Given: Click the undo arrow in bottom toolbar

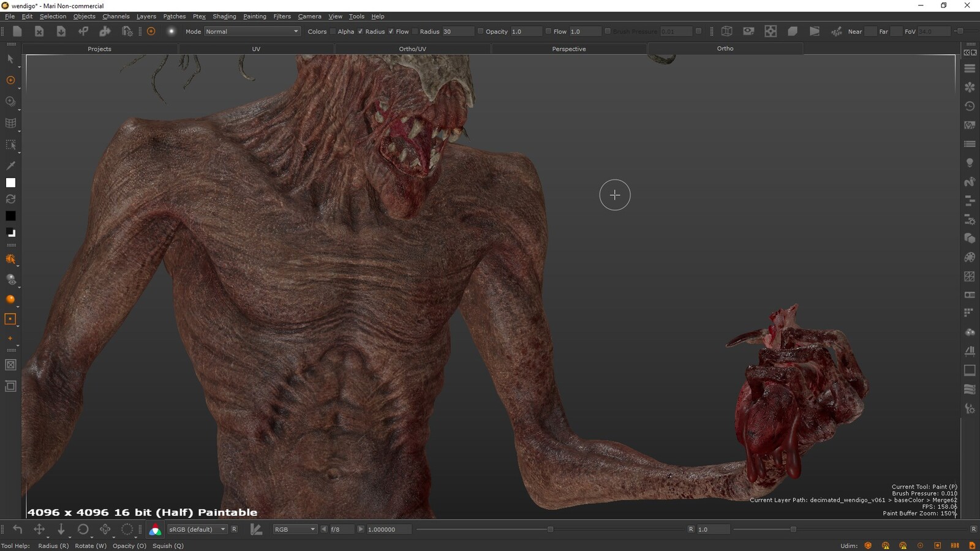Looking at the screenshot, I should [x=17, y=530].
